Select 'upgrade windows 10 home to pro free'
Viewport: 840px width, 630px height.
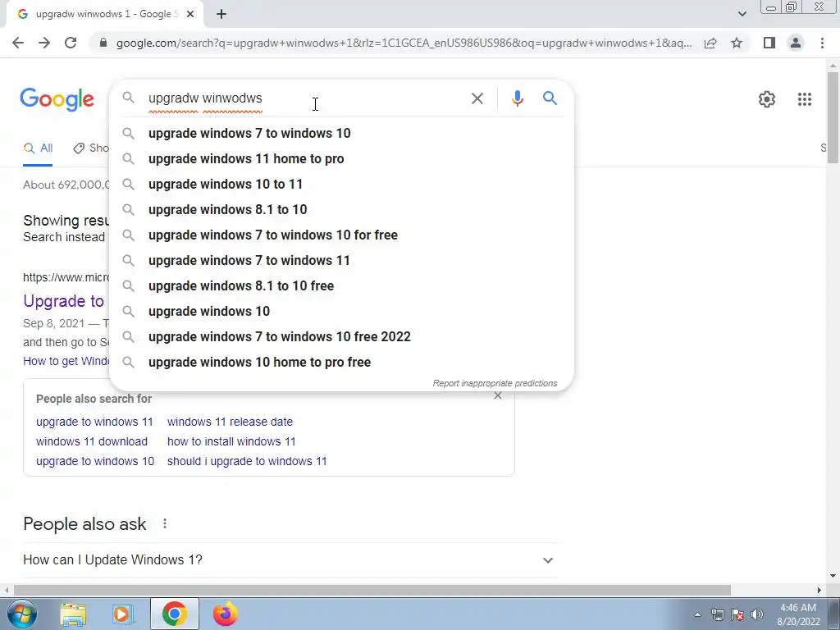coord(341,363)
